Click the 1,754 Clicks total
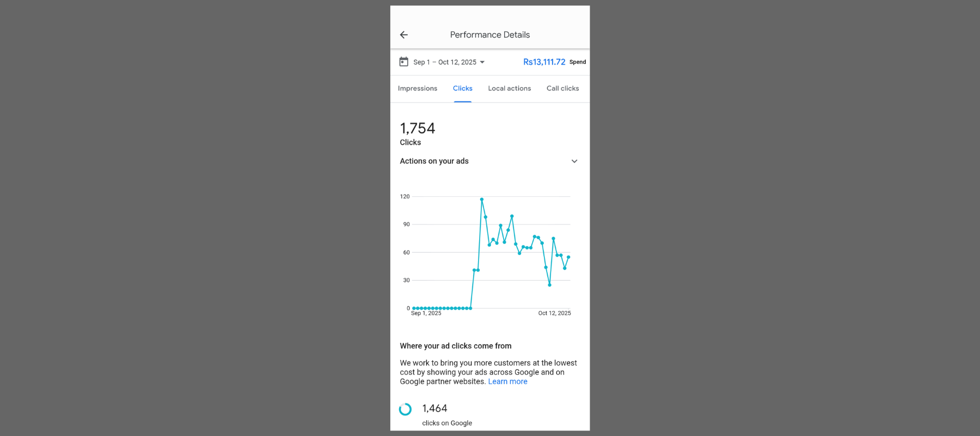Viewport: 980px width, 436px height. click(418, 129)
